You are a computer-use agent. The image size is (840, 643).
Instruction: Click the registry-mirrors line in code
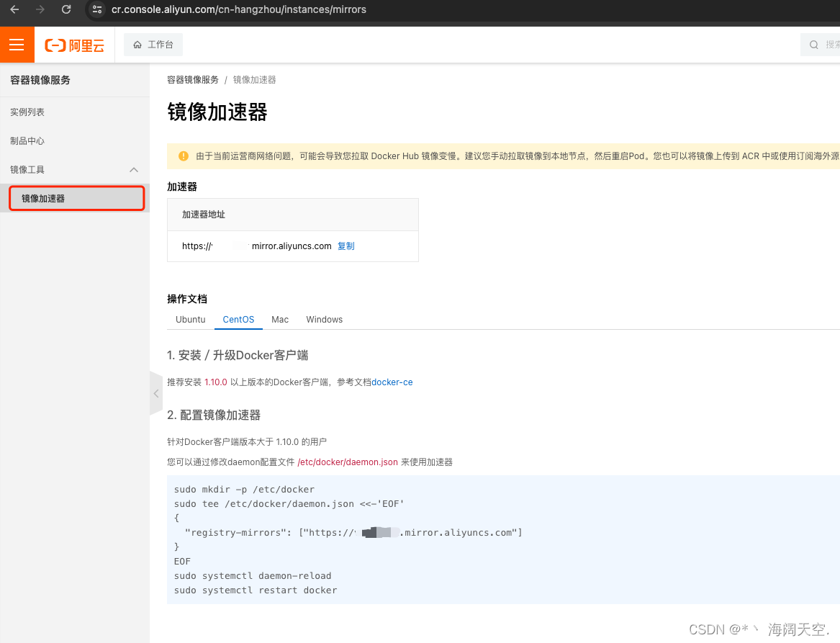[353, 533]
